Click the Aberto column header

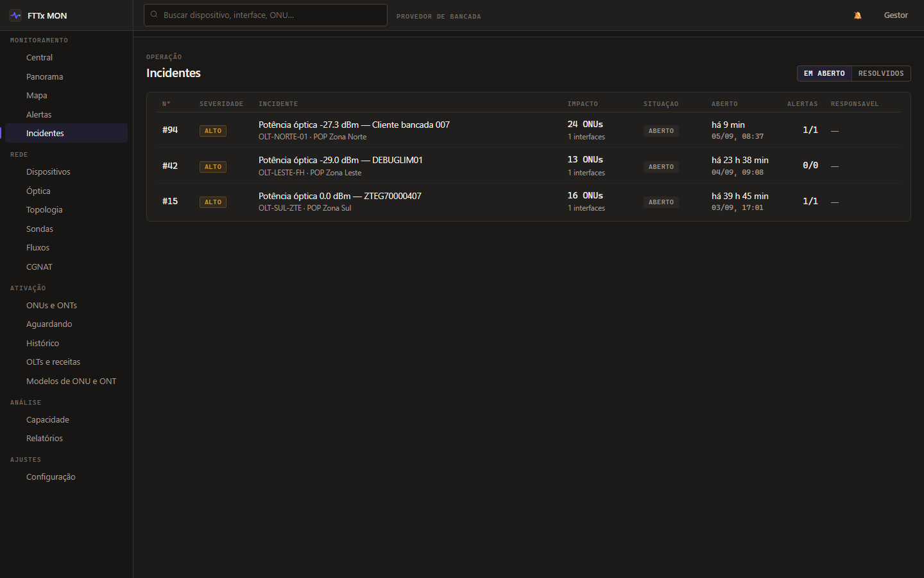pyautogui.click(x=724, y=104)
